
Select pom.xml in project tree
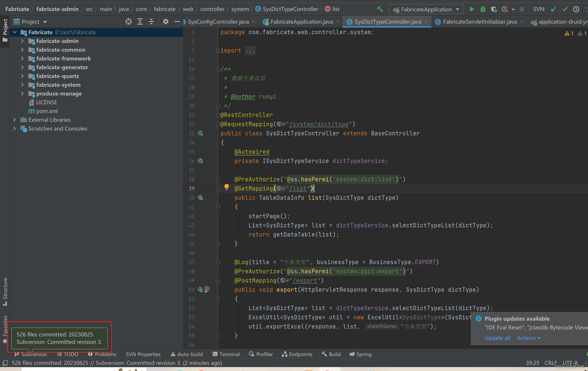[47, 111]
